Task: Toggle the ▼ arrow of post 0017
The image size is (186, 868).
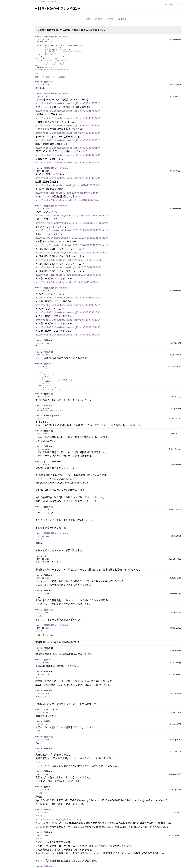Action: pos(36,533)
